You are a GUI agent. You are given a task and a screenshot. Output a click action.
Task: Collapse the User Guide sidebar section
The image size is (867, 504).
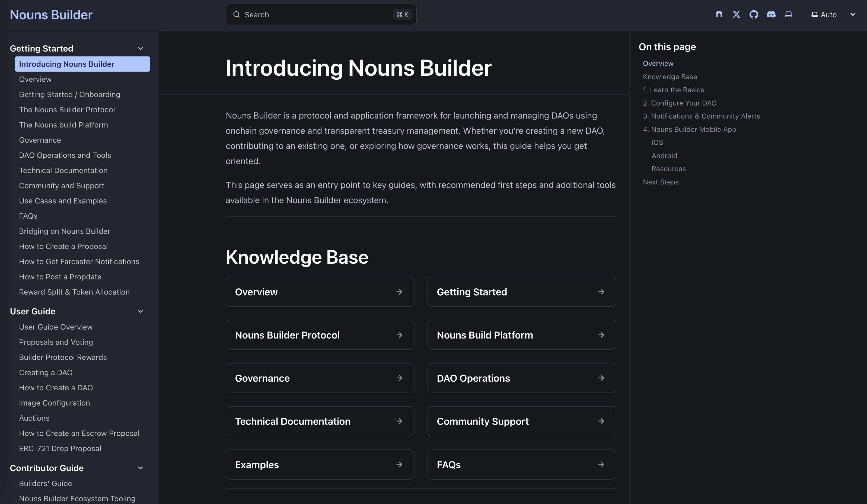point(140,311)
